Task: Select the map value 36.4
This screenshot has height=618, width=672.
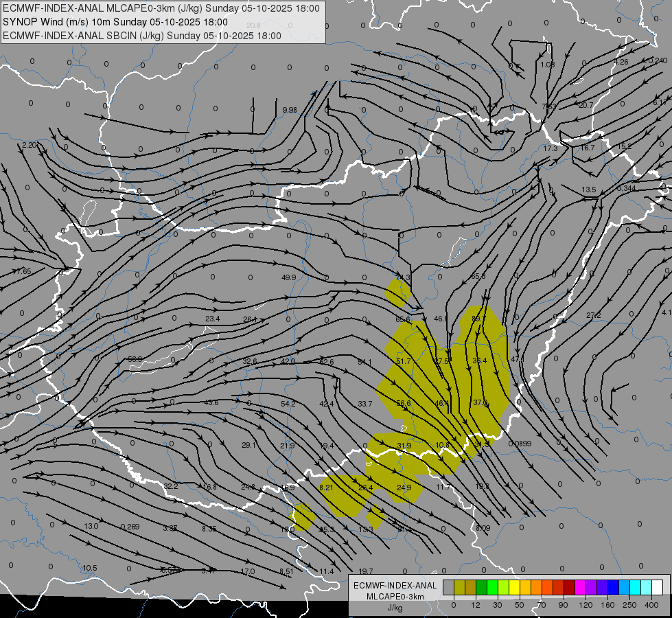Action: pos(480,360)
